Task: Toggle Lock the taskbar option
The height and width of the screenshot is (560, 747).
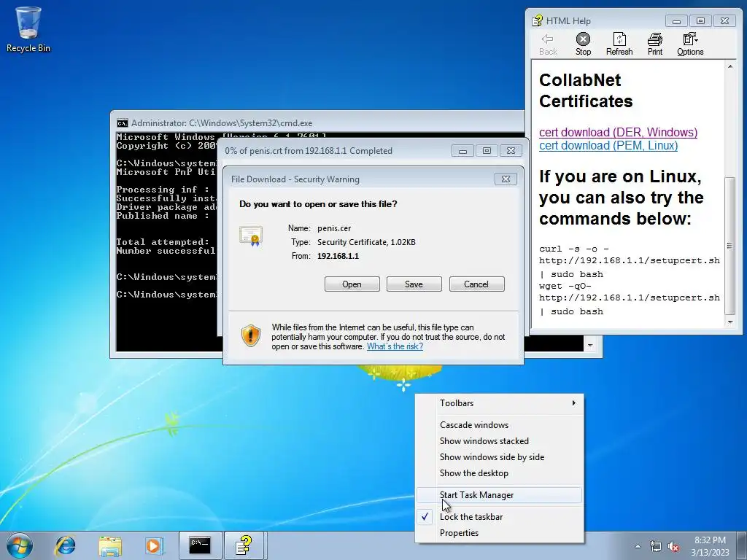Action: [x=500, y=517]
